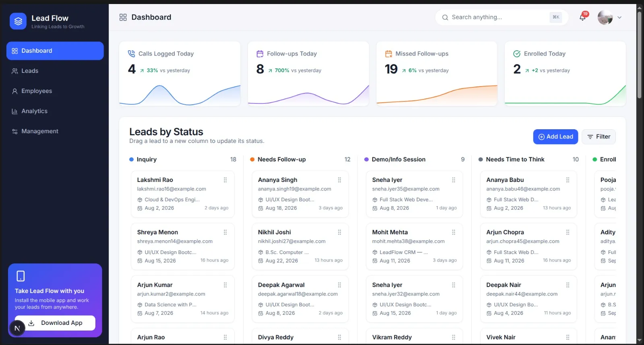This screenshot has height=345, width=644.
Task: Click the Needs Follow-up column header
Action: 300,159
